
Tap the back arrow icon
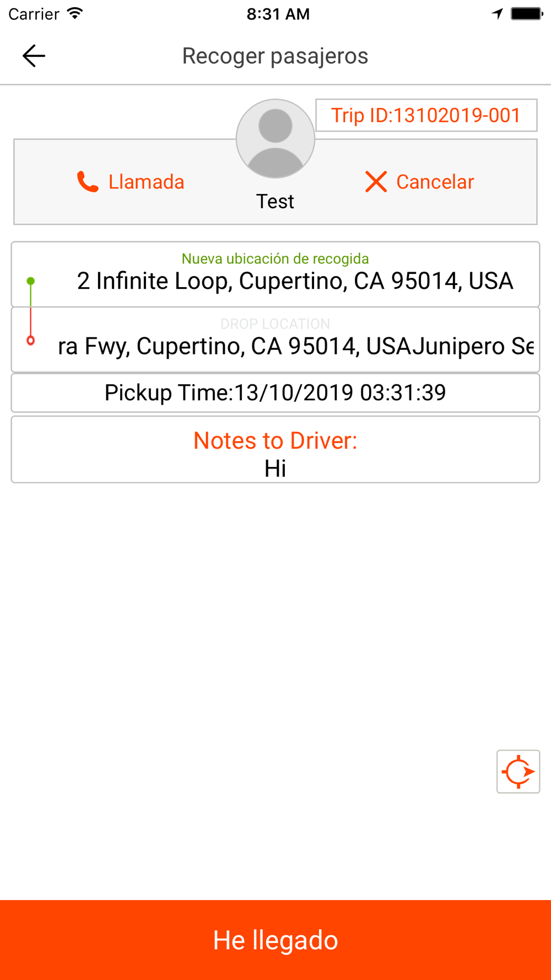click(x=34, y=56)
